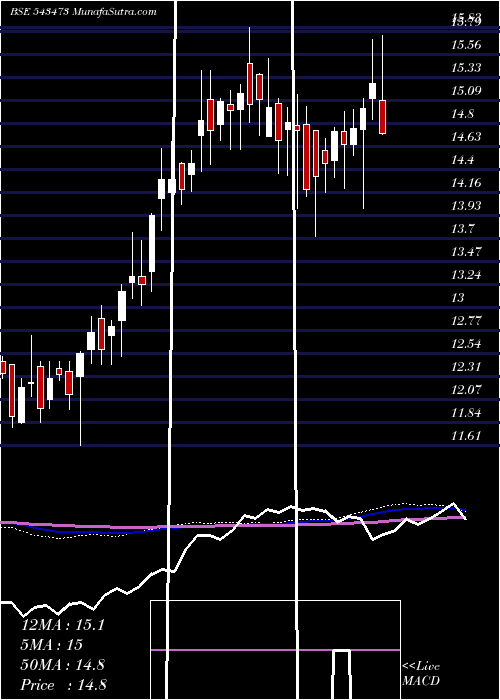Click the 13.24 price axis label

tap(467, 275)
